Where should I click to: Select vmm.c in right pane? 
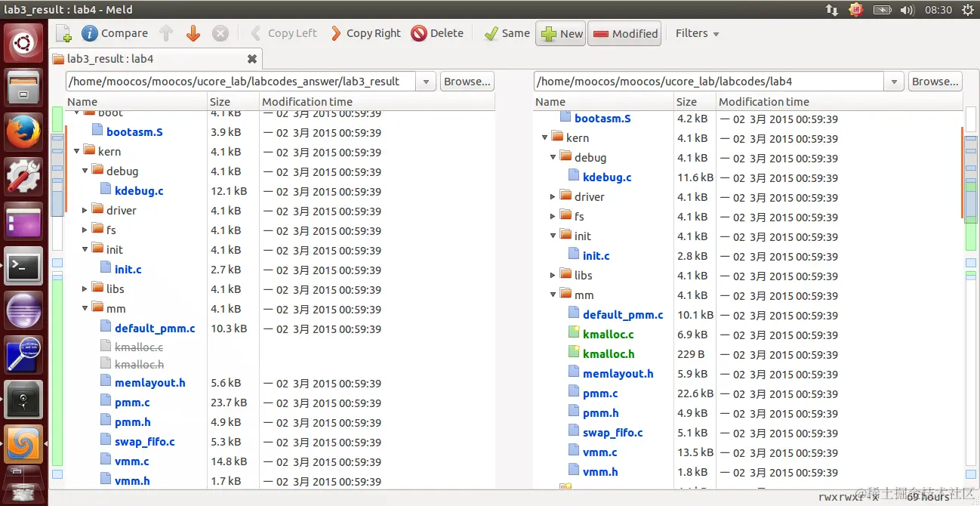pyautogui.click(x=600, y=452)
